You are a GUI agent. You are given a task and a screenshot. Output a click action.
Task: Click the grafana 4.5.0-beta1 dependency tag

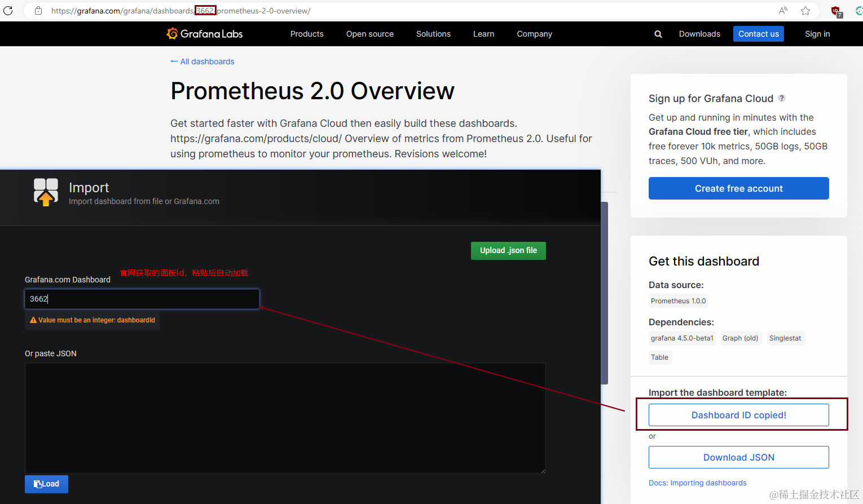coord(682,338)
